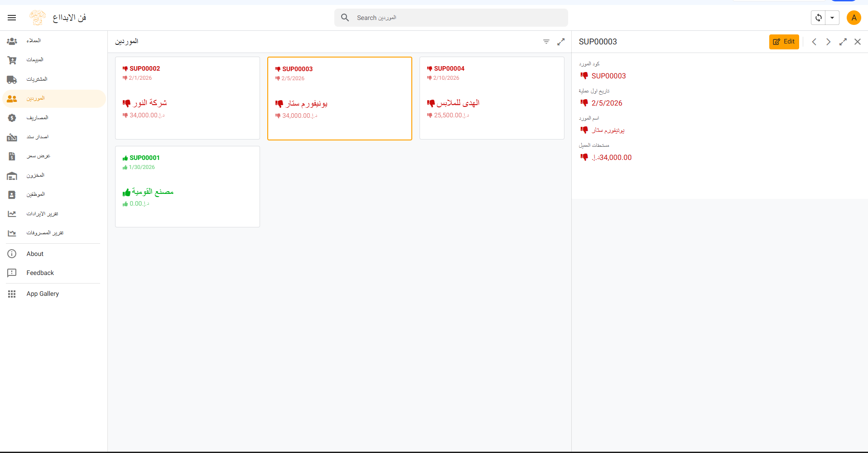Screen dimensions: 868x453
Task: Open المبيعات sales cart menu item
Action: (12, 60)
